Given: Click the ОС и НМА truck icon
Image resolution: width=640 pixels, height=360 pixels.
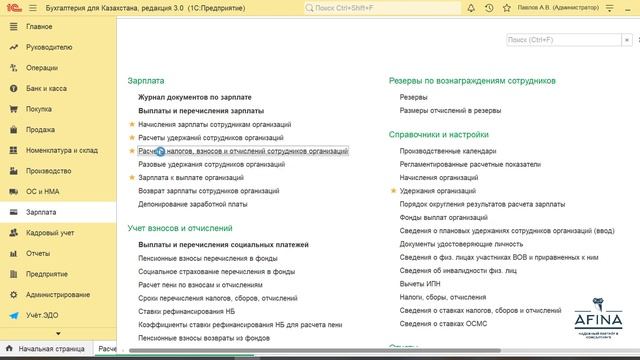Looking at the screenshot, I should point(13,191).
